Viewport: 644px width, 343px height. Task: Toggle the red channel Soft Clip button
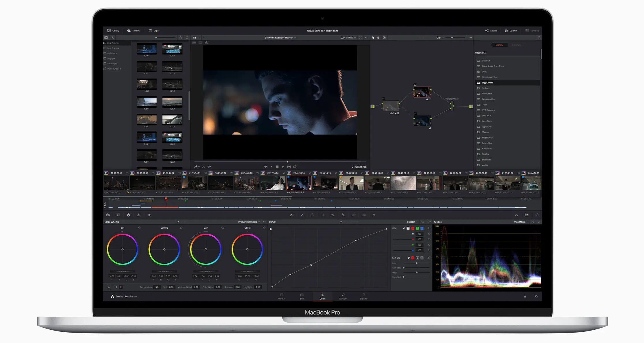[413, 258]
